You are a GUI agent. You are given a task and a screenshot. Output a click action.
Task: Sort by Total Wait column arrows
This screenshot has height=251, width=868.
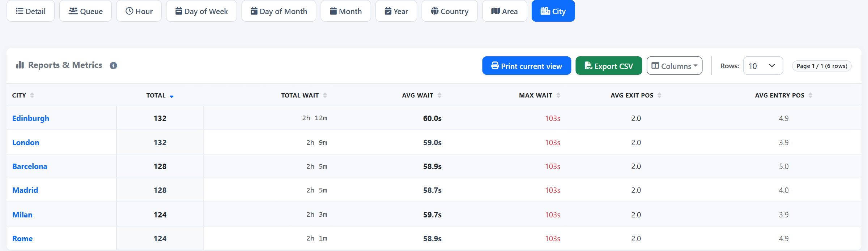(325, 95)
